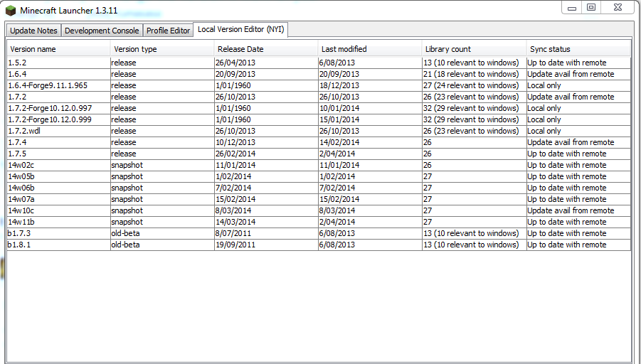The width and height of the screenshot is (641, 364).
Task: Select version row 1.7.4
Action: 319,143
